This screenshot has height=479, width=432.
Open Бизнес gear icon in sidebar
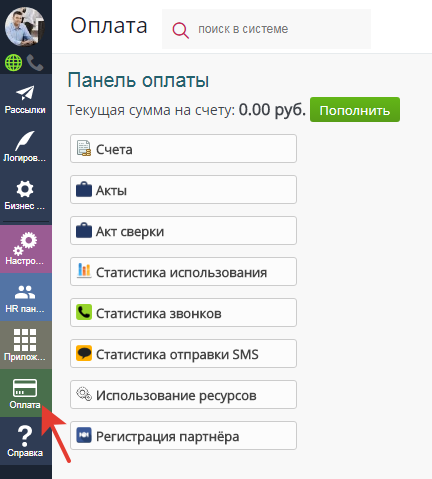(x=25, y=189)
